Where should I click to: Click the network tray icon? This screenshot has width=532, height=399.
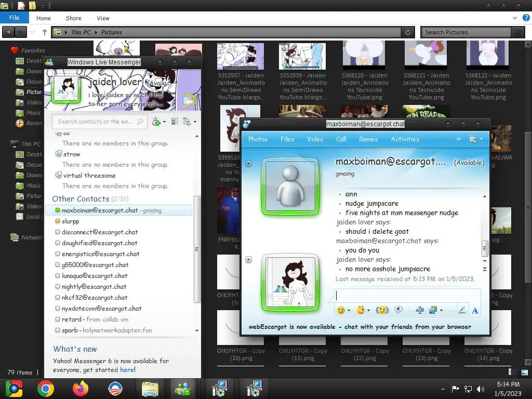coord(468,389)
